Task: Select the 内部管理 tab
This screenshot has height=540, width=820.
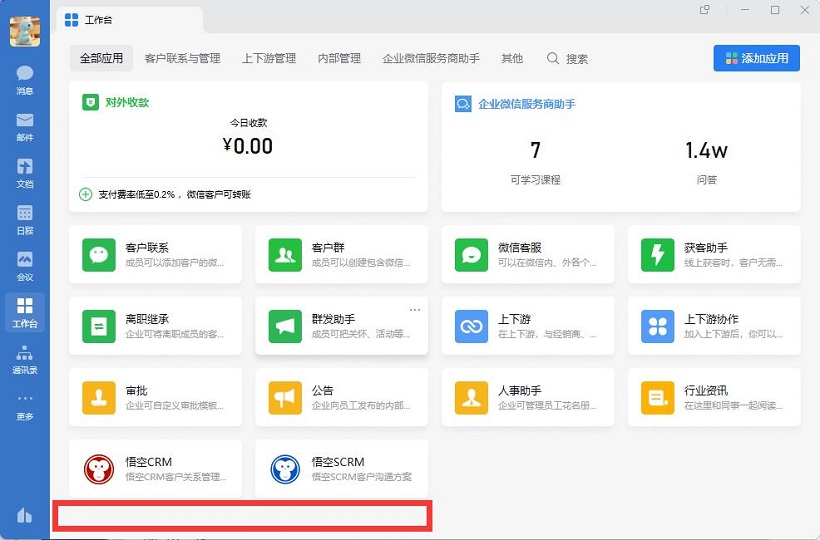Action: [339, 59]
